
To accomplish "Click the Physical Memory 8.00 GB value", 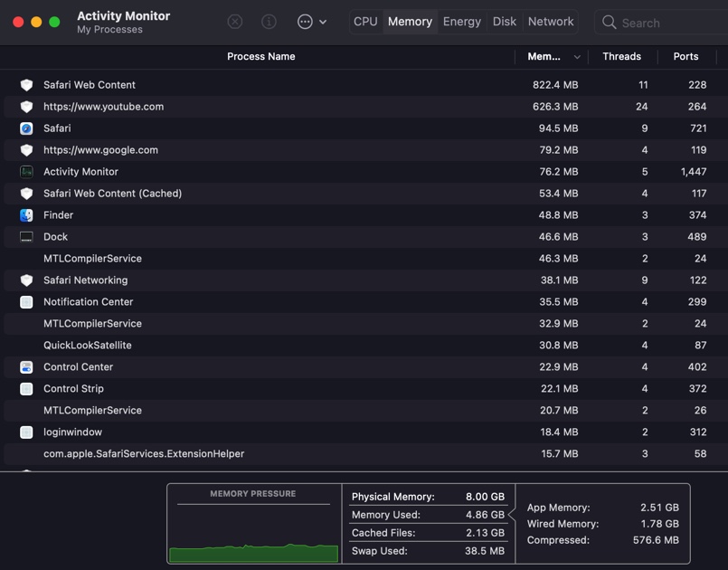I will click(x=485, y=497).
